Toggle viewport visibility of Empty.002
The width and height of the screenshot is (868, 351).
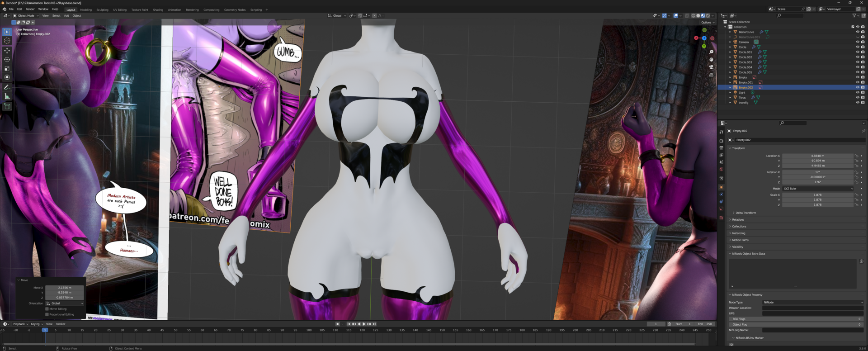pyautogui.click(x=858, y=87)
